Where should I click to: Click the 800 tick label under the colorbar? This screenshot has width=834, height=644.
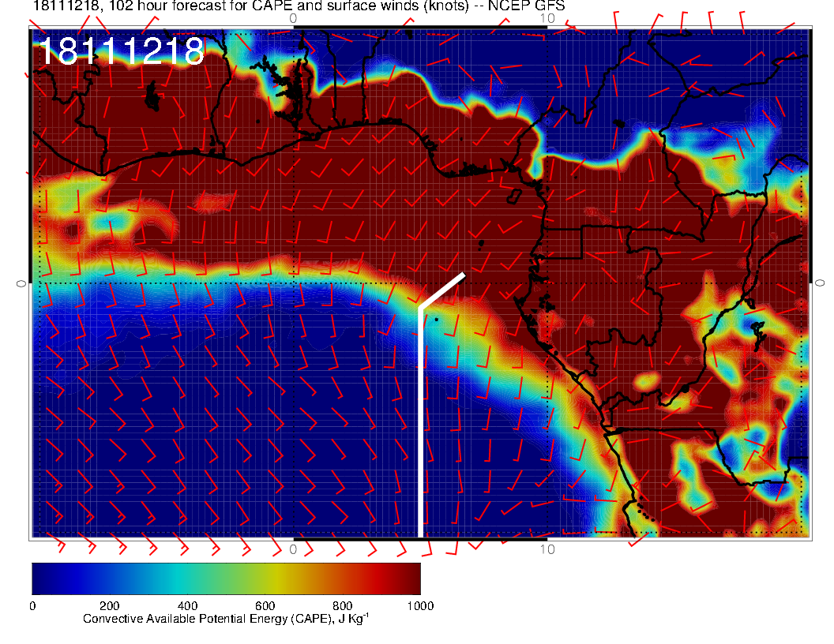(342, 606)
